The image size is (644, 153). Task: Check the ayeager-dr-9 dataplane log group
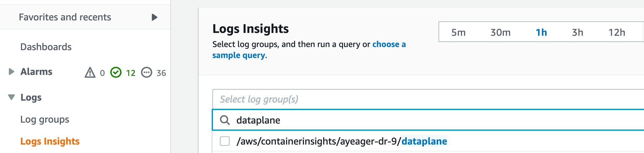[225, 141]
